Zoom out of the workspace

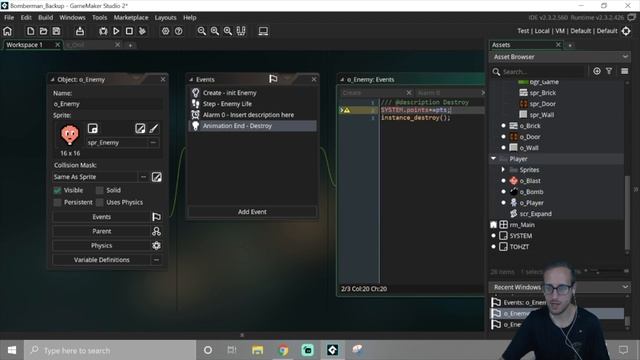coord(202,31)
